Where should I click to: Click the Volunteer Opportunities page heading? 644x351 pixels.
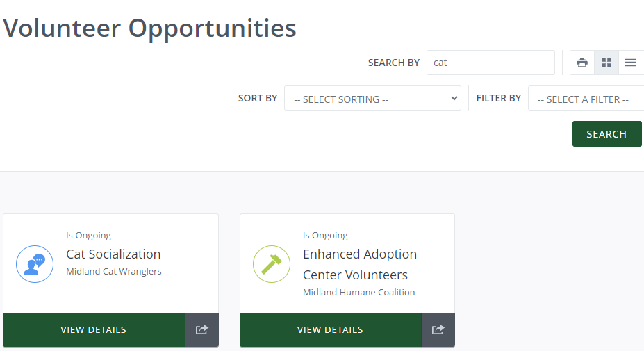150,28
